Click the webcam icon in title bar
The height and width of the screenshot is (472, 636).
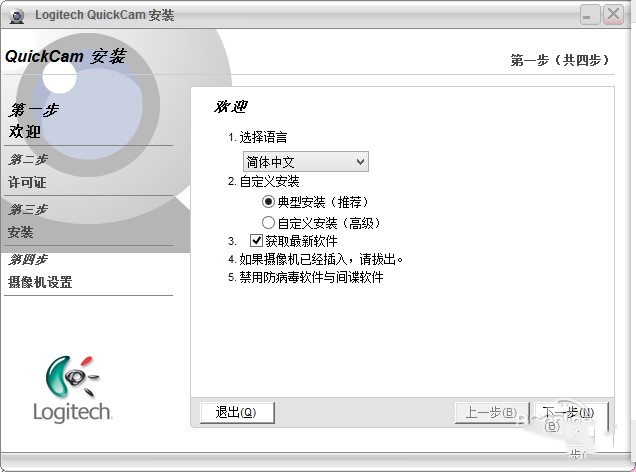point(17,16)
